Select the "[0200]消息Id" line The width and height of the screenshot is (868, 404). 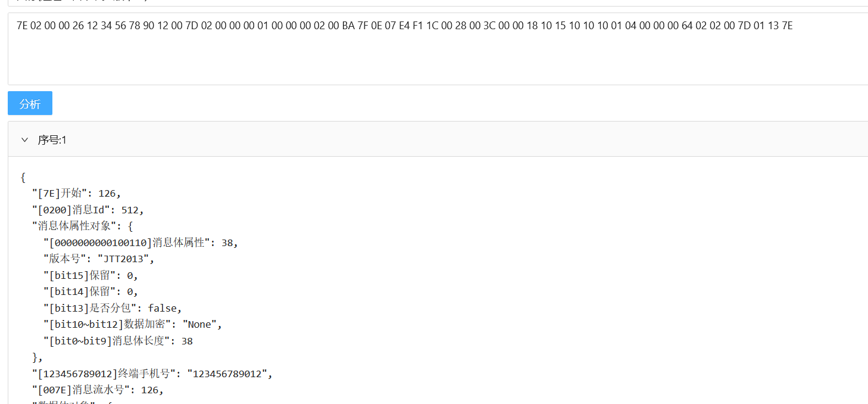(x=88, y=210)
